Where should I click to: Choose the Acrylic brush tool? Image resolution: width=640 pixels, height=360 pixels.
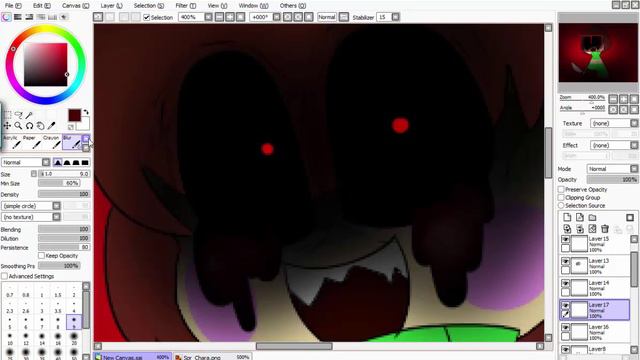click(x=11, y=142)
